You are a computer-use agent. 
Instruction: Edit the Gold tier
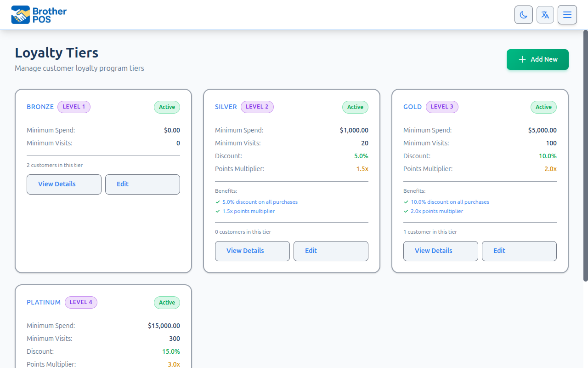click(519, 251)
